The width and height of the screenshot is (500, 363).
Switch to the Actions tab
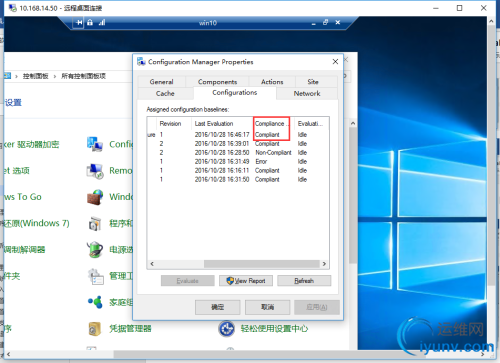[272, 82]
